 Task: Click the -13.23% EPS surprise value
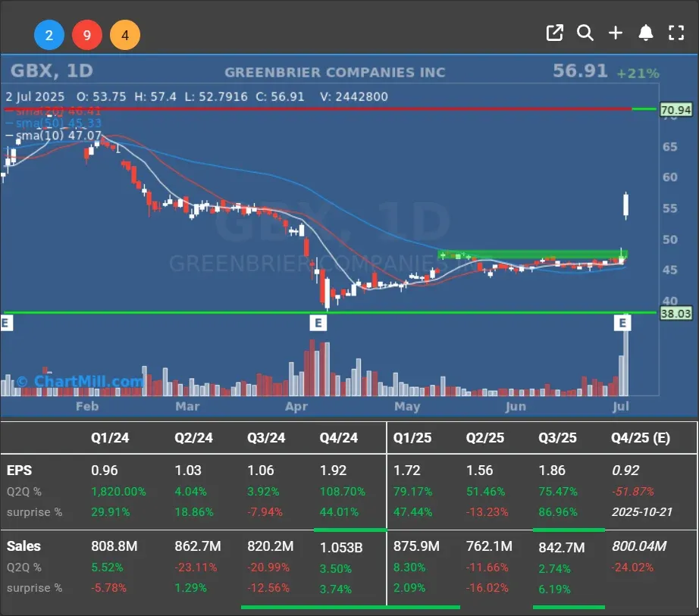[487, 512]
